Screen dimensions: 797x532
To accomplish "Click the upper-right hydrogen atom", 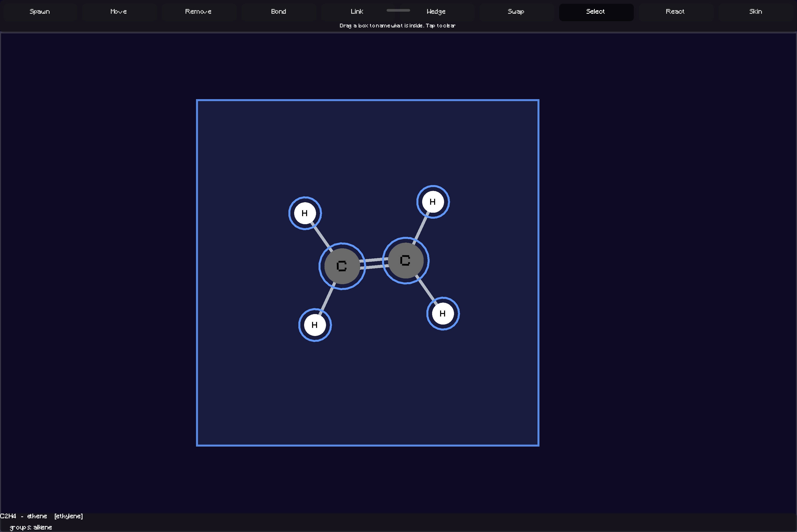I will (x=433, y=202).
